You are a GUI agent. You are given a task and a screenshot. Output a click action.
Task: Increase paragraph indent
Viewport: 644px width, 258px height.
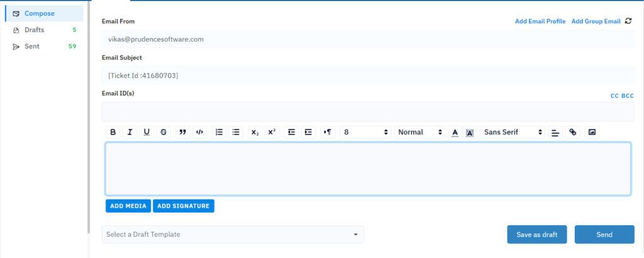pos(308,132)
